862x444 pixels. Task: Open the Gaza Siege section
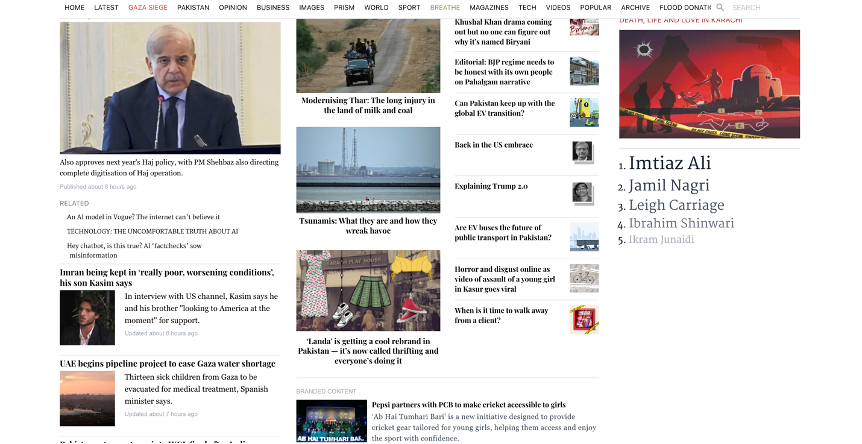(147, 7)
